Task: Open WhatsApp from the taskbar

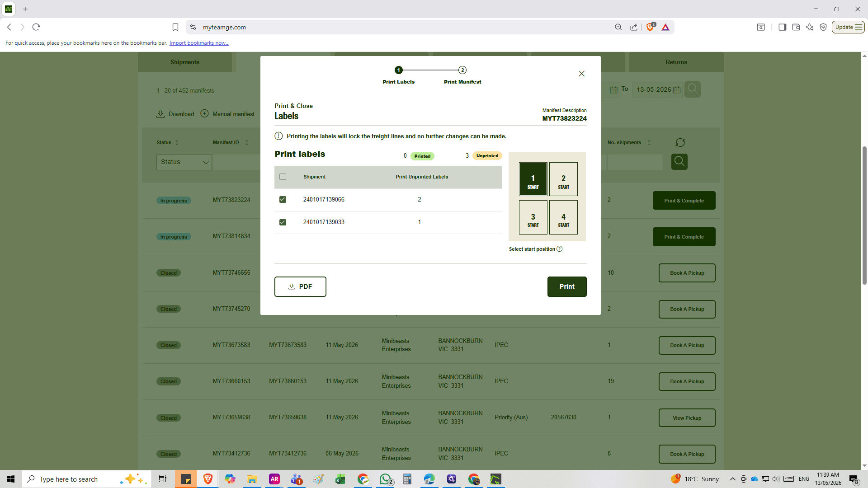Action: pos(386,479)
